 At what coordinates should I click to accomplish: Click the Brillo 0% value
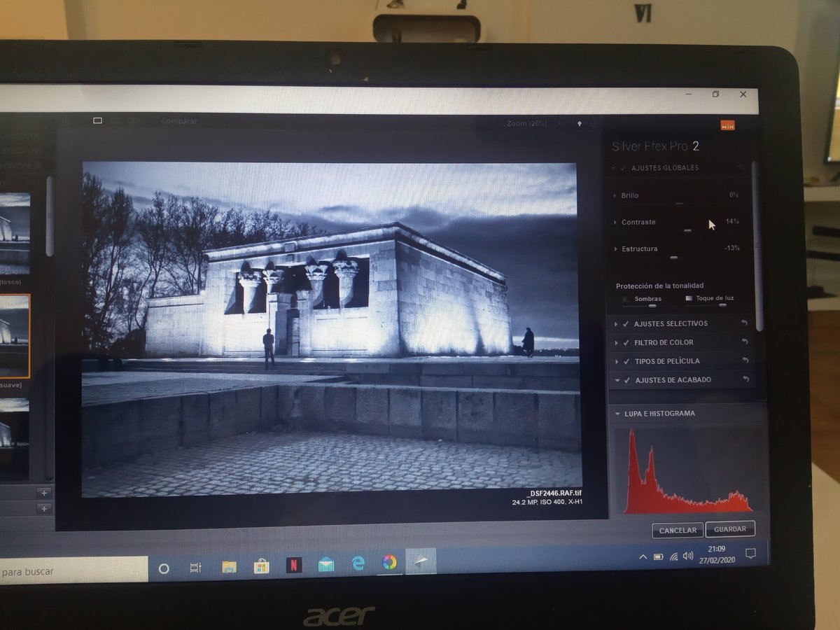click(x=734, y=195)
